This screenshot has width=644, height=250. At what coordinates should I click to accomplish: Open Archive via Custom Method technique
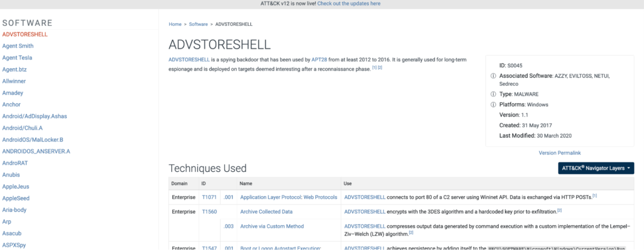272,226
